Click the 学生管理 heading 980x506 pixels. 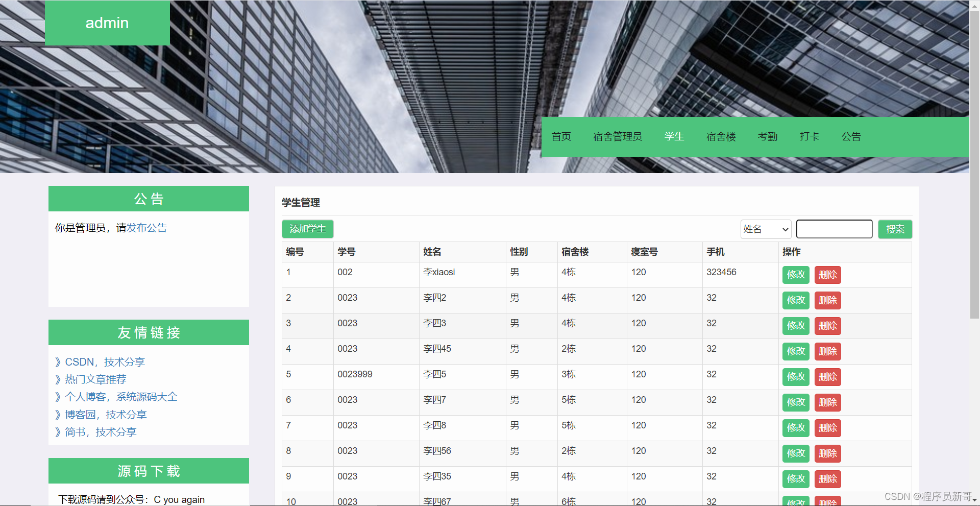pyautogui.click(x=301, y=203)
